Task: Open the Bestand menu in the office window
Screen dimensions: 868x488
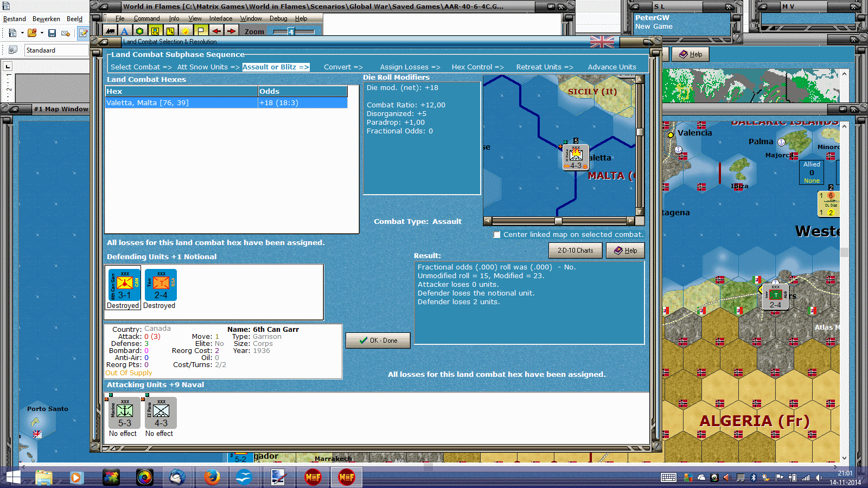Action: pos(15,19)
